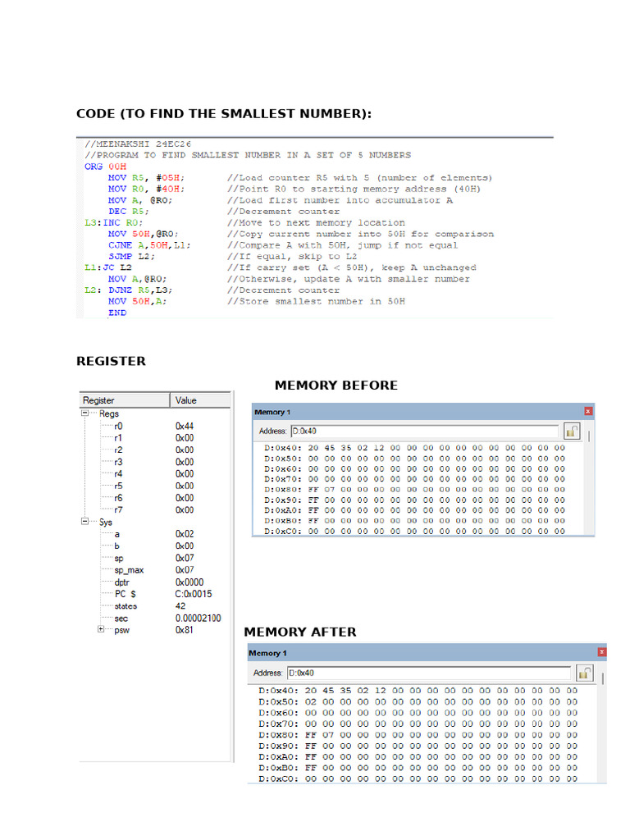This screenshot has width=630, height=840.
Task: Click the value 0.00002100 of sec
Action: point(198,619)
